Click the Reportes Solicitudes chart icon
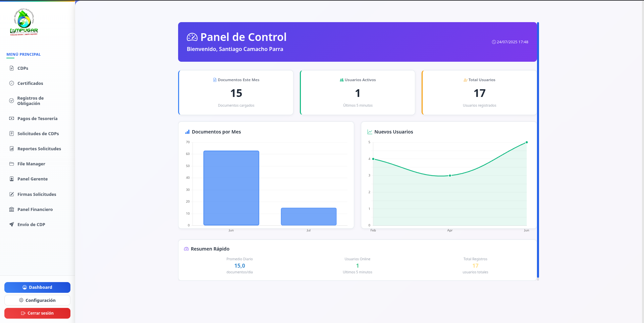Screen dimensions: 644x323 coord(12,149)
